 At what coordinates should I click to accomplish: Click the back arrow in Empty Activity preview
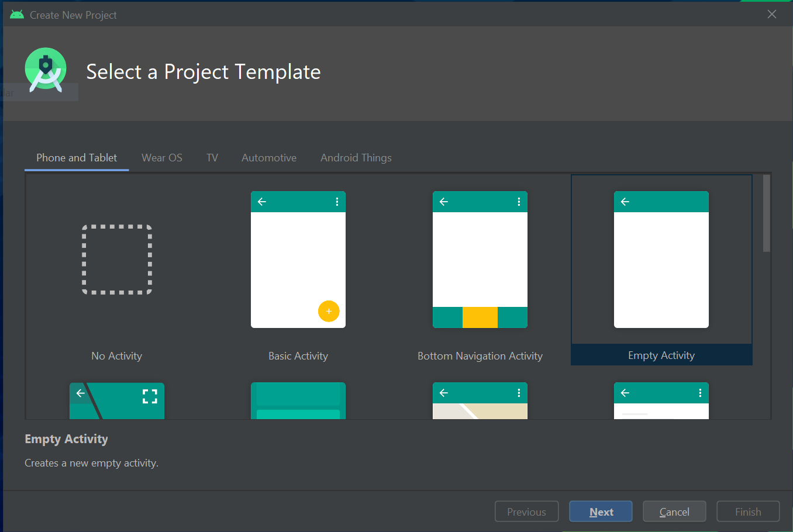625,201
